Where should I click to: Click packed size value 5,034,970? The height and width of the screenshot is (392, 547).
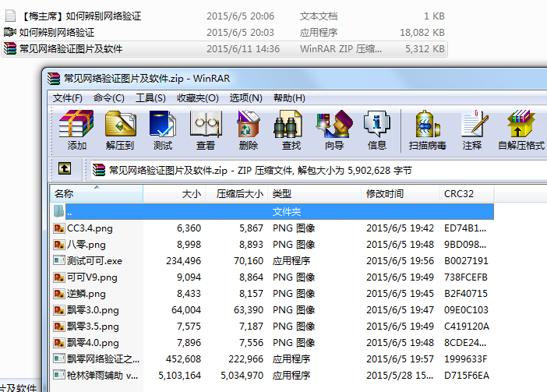point(242,376)
